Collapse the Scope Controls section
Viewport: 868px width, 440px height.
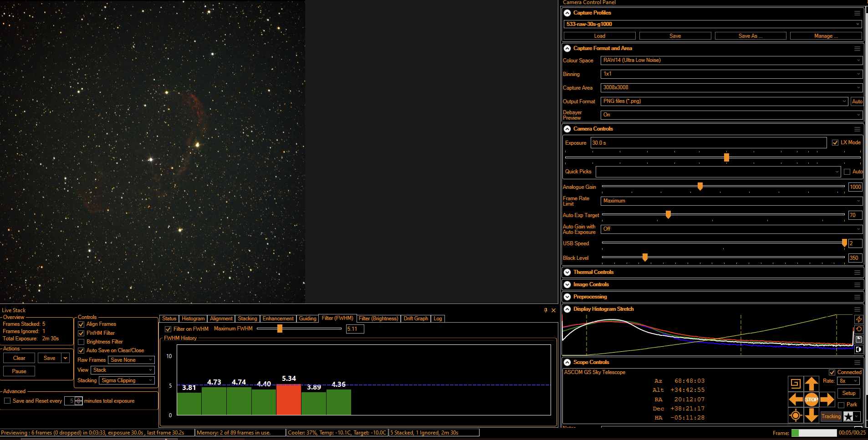click(x=567, y=362)
